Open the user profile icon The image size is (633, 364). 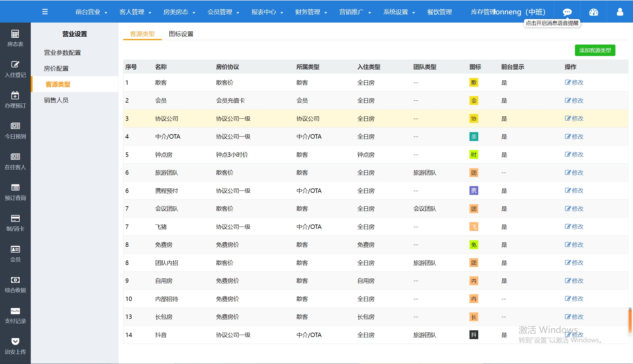[620, 12]
